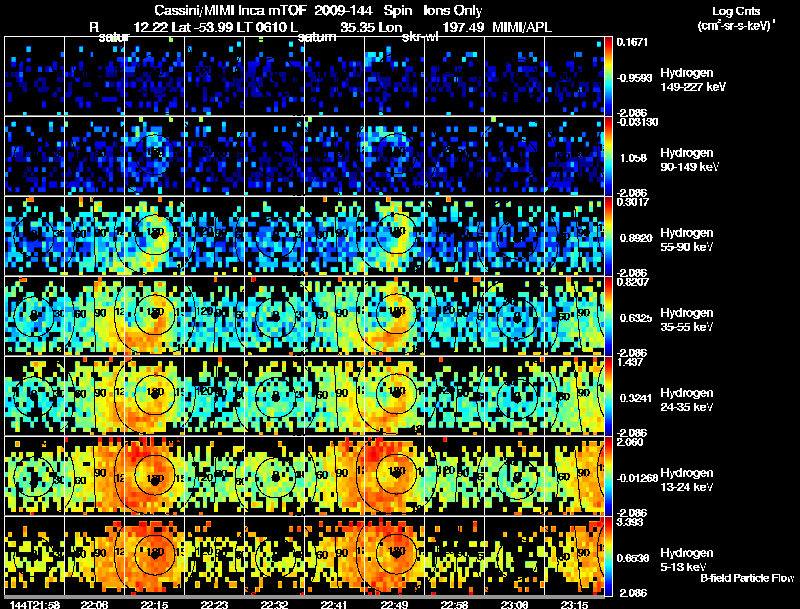Select the 22:49 panel in Hydrogen 149-227 keV row

pos(394,75)
